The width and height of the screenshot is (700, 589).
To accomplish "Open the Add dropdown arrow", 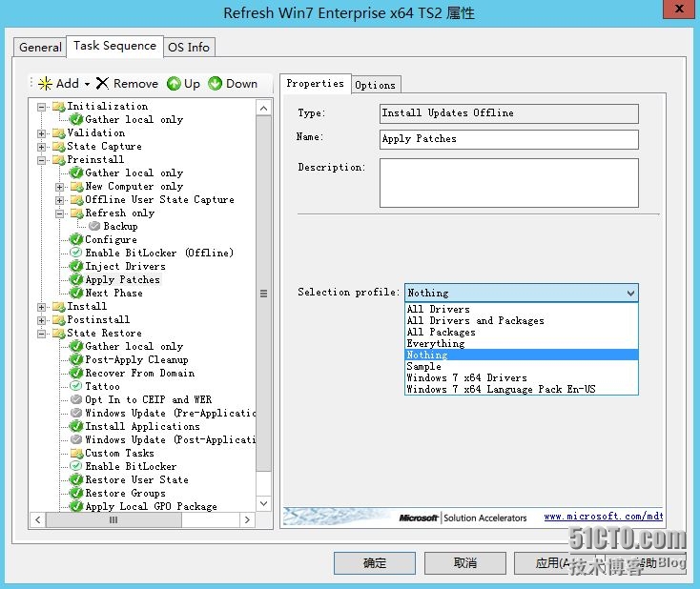I will (x=87, y=84).
